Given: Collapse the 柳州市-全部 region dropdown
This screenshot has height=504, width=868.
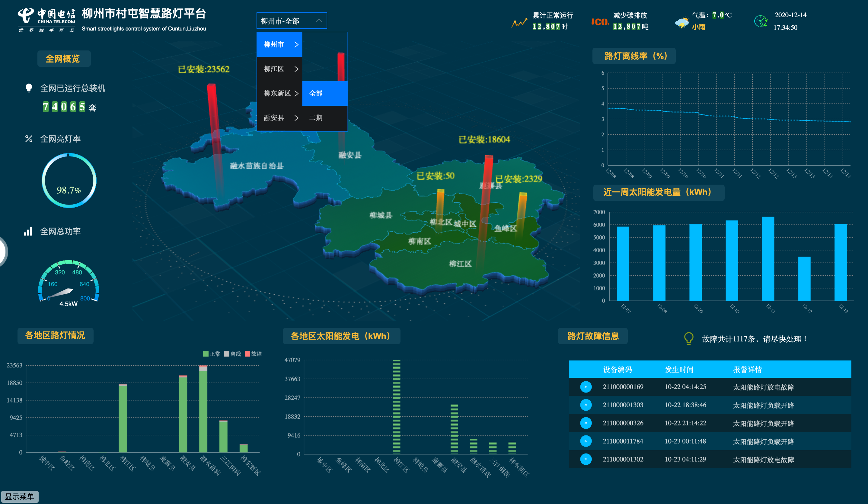Looking at the screenshot, I should point(292,21).
